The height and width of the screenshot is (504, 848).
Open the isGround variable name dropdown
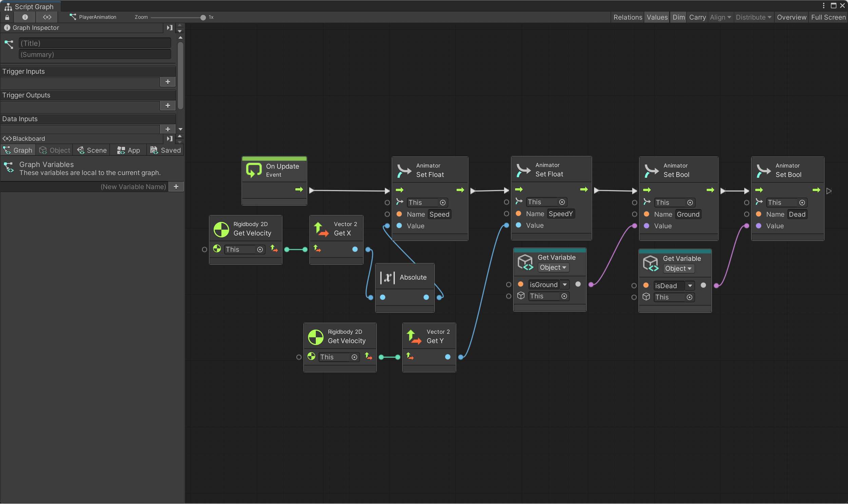tap(564, 285)
